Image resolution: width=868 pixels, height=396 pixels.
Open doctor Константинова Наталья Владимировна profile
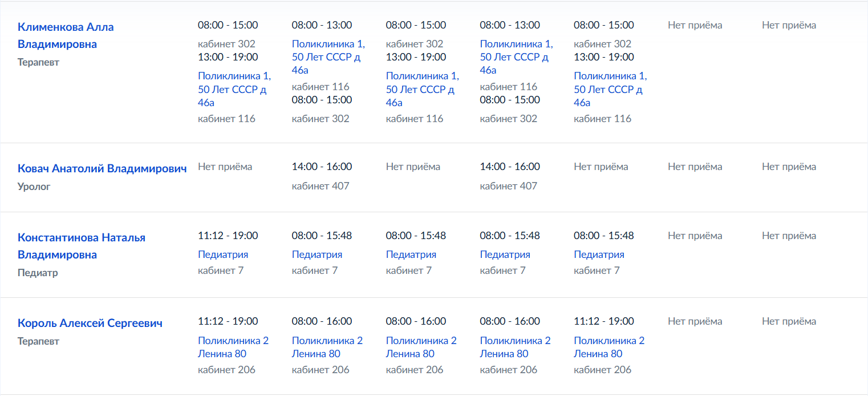click(x=82, y=246)
